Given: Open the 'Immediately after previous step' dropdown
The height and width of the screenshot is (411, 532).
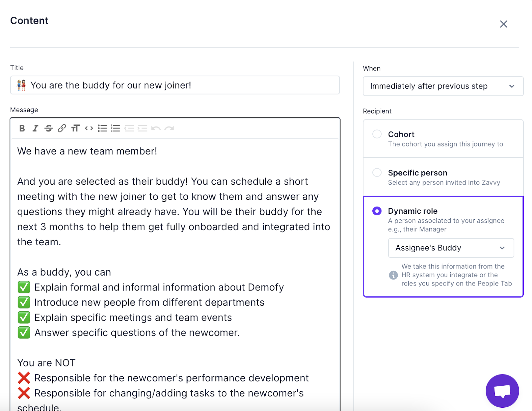Looking at the screenshot, I should click(x=443, y=86).
